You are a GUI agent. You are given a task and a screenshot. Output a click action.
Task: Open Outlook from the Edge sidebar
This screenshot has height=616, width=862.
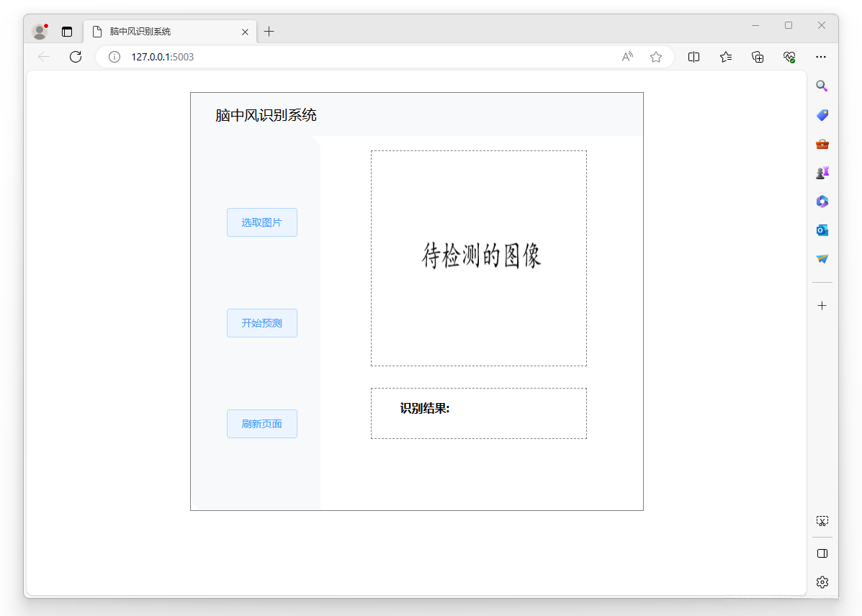[822, 230]
